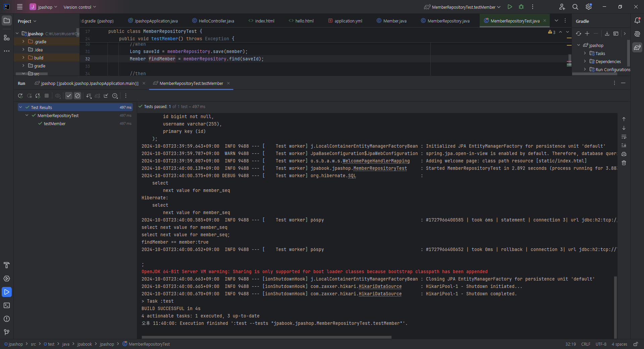Open the main hamburger menu
Viewport: 644px width, 349px height.
[x=20, y=7]
